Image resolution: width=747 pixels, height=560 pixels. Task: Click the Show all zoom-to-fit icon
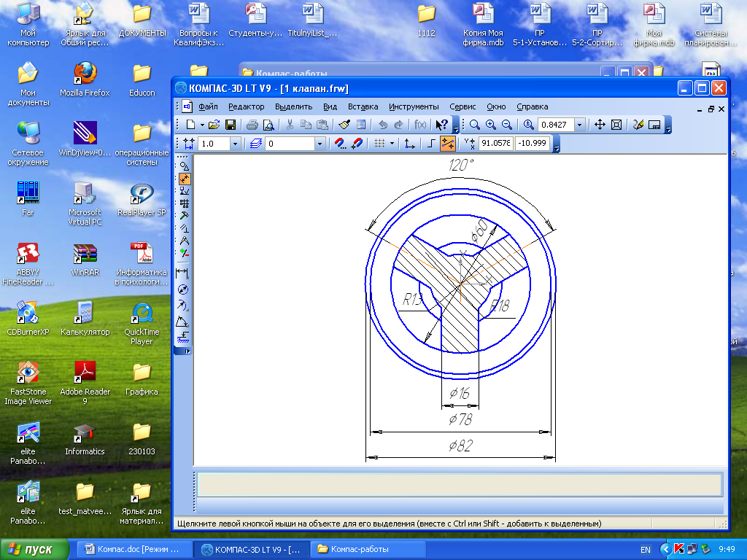click(616, 125)
